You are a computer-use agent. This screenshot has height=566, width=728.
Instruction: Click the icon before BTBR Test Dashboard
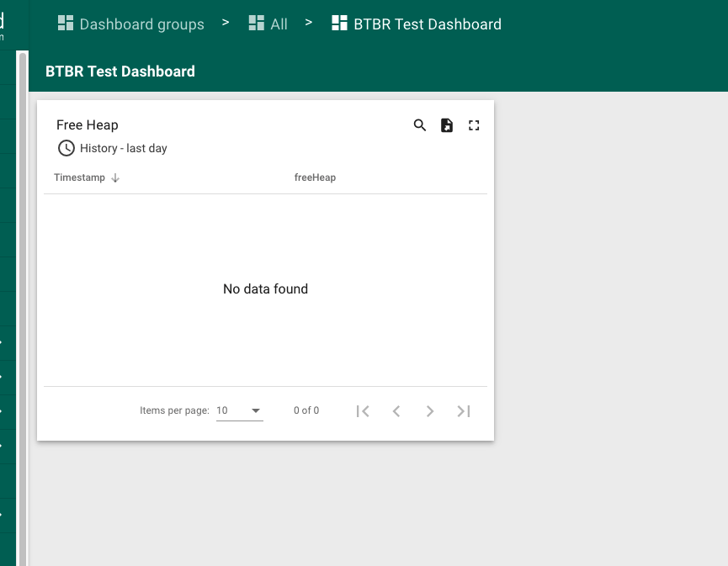pos(339,24)
